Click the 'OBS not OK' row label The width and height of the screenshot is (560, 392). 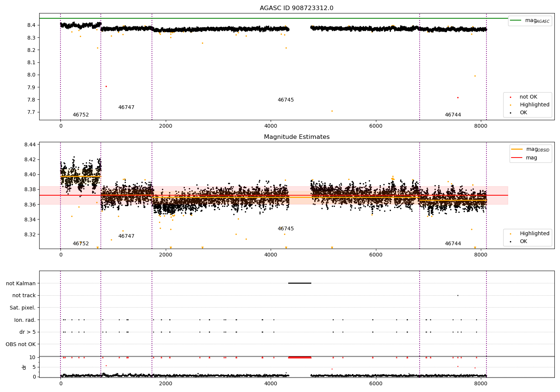[21, 344]
